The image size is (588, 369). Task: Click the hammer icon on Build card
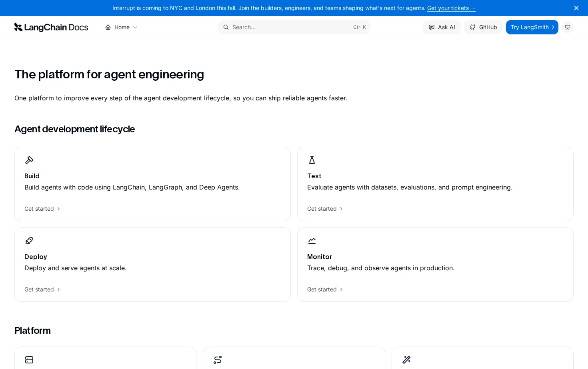click(x=29, y=160)
